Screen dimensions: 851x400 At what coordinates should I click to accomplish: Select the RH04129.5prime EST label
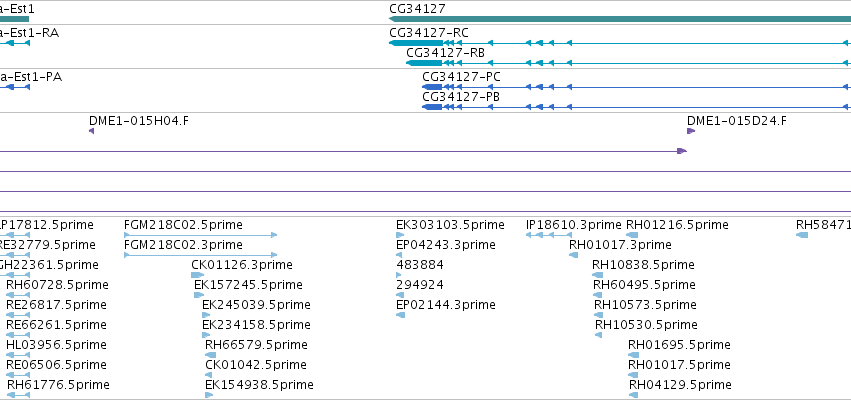pos(680,385)
